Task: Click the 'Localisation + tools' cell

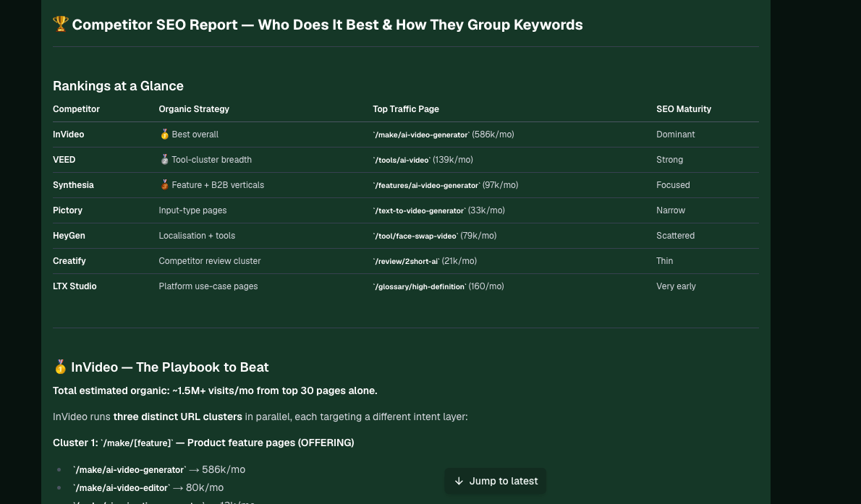Action: (197, 236)
